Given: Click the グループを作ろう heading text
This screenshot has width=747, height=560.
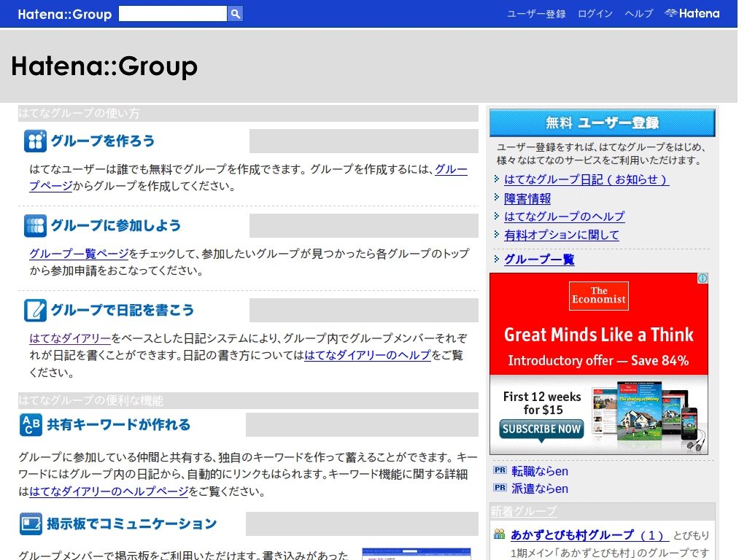Looking at the screenshot, I should pos(103,141).
